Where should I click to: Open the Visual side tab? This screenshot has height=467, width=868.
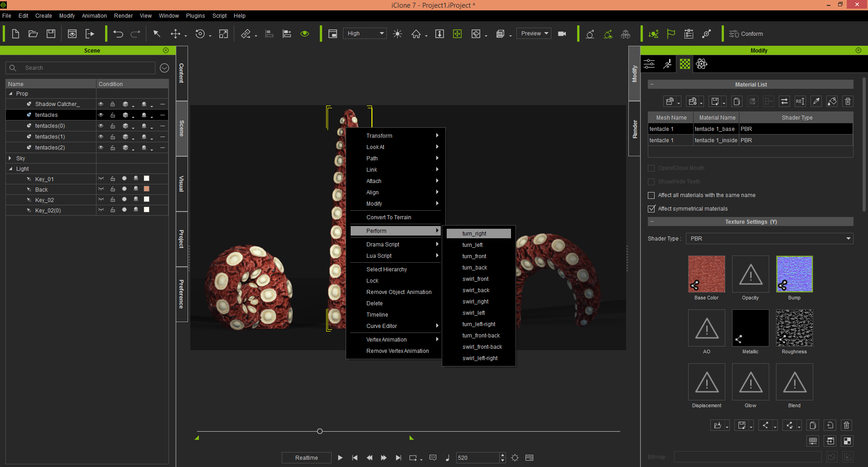pos(182,184)
